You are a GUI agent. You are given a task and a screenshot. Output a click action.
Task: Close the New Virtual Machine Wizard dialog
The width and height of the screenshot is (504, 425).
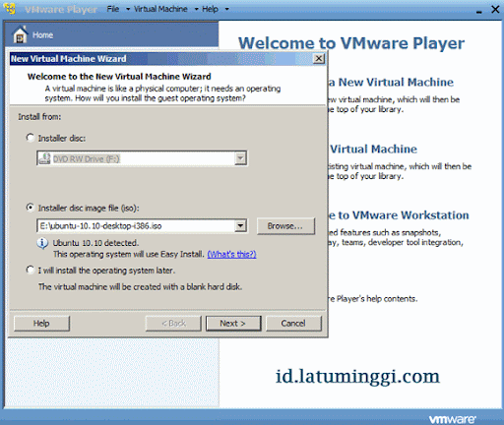click(x=319, y=59)
